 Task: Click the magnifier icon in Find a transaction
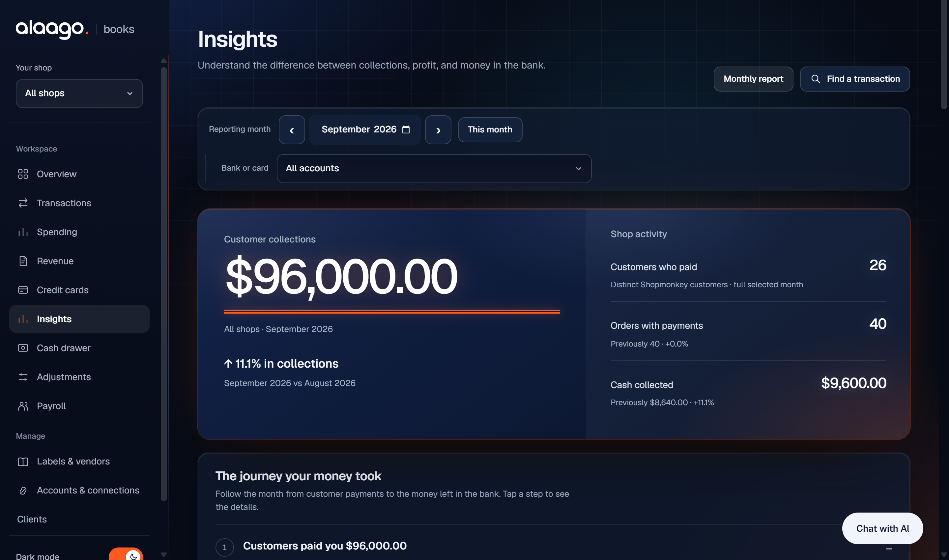point(815,79)
